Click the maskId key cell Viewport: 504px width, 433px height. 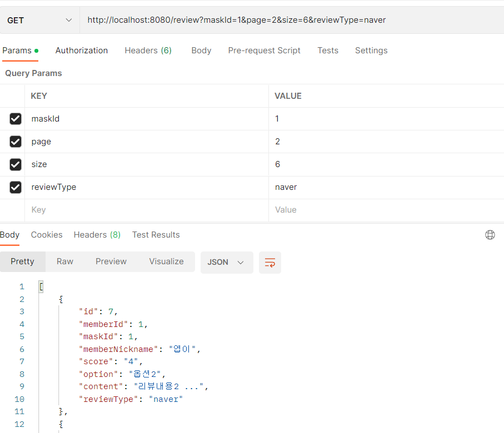pos(147,119)
